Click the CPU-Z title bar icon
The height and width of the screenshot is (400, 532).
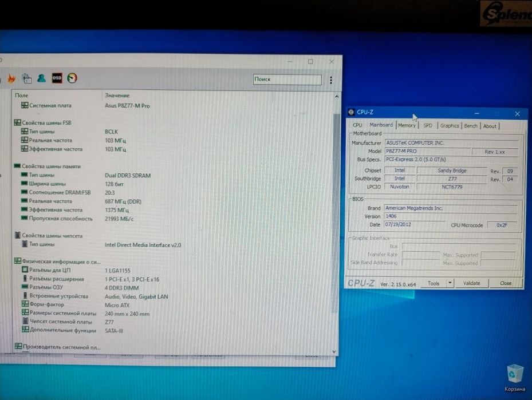click(351, 112)
